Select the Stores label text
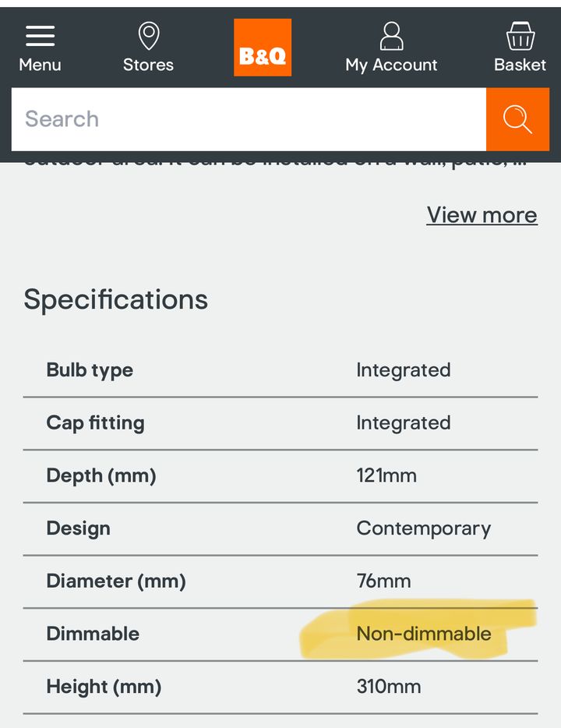Image resolution: width=561 pixels, height=728 pixels. 148,65
